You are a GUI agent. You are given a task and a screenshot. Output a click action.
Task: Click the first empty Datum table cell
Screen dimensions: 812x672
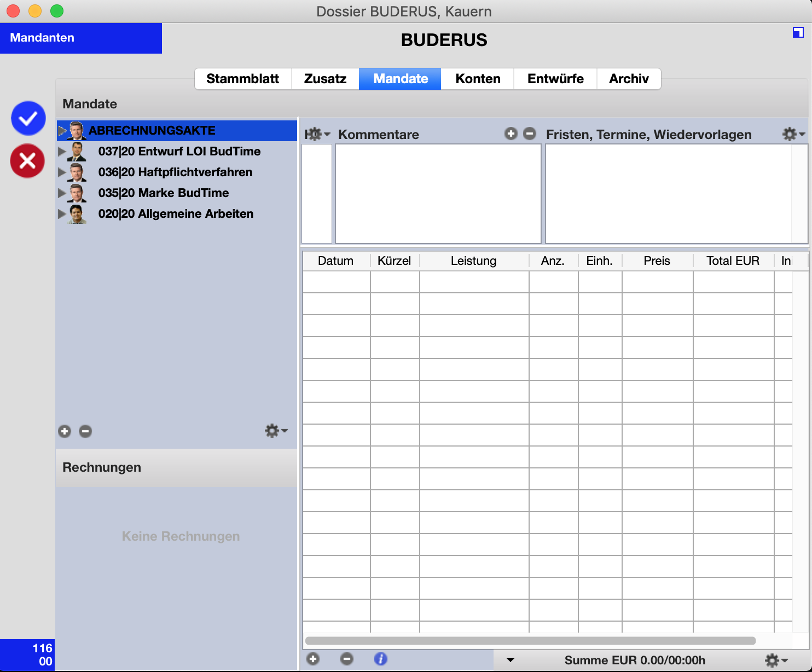337,282
